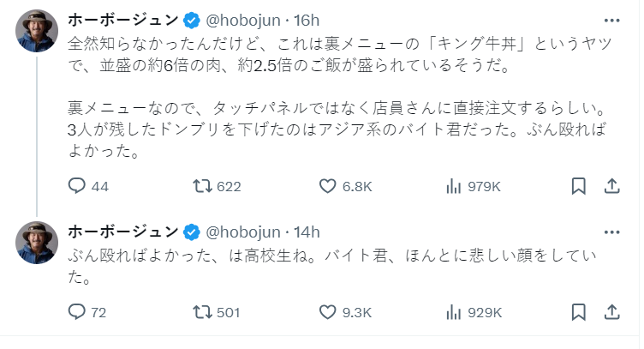This screenshot has width=644, height=349.
Task: Open the second tweet's profile avatar
Action: pos(38,245)
